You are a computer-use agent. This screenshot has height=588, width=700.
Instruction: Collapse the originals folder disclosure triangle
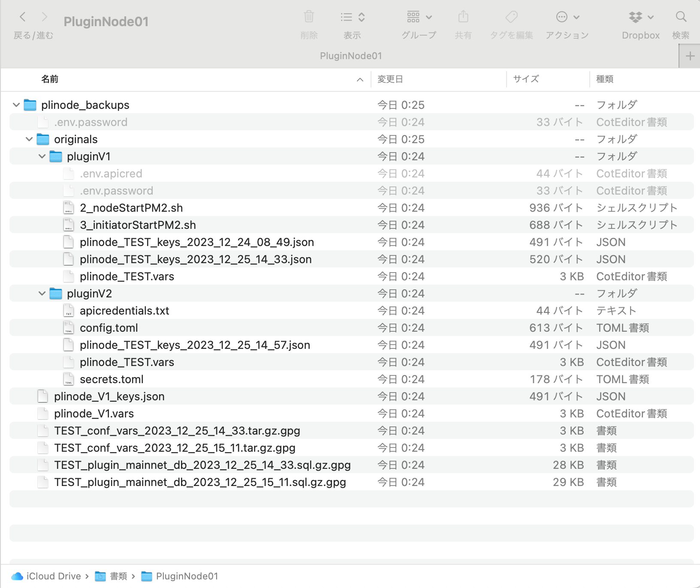(28, 139)
